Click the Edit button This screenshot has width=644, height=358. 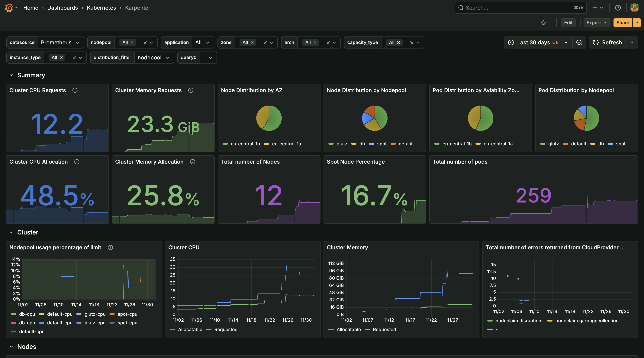tap(568, 23)
